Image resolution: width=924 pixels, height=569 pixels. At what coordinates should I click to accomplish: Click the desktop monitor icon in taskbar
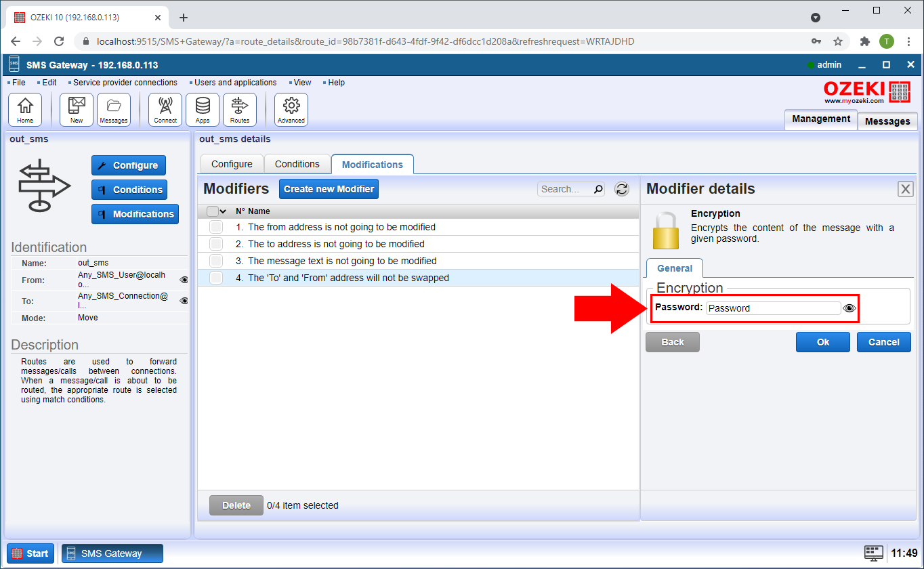coord(874,553)
